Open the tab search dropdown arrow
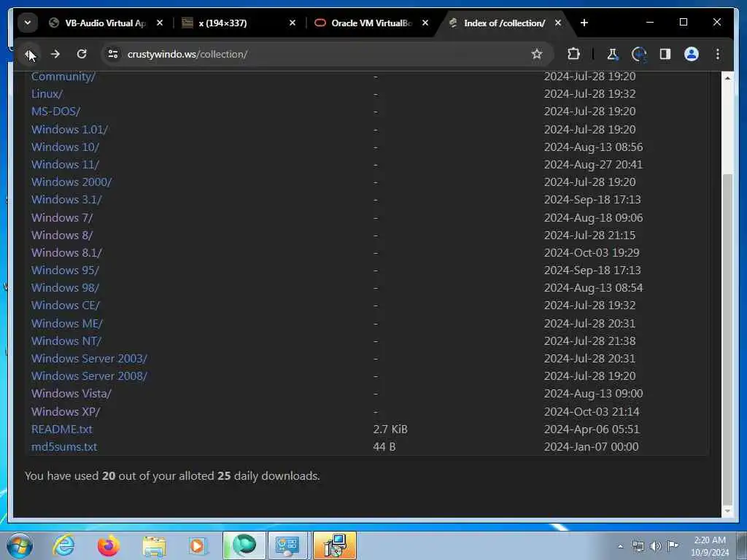This screenshot has height=560, width=747. click(x=28, y=23)
